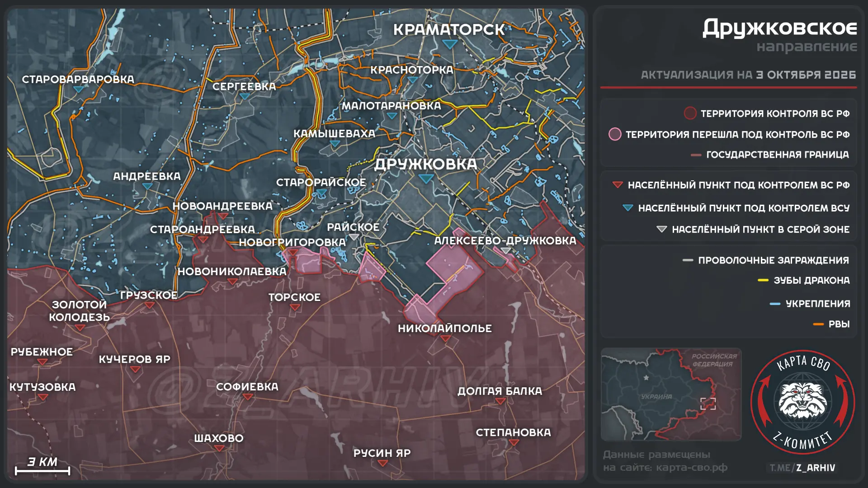Click the red marker below Русин Яр
The image size is (868, 488).
382,463
